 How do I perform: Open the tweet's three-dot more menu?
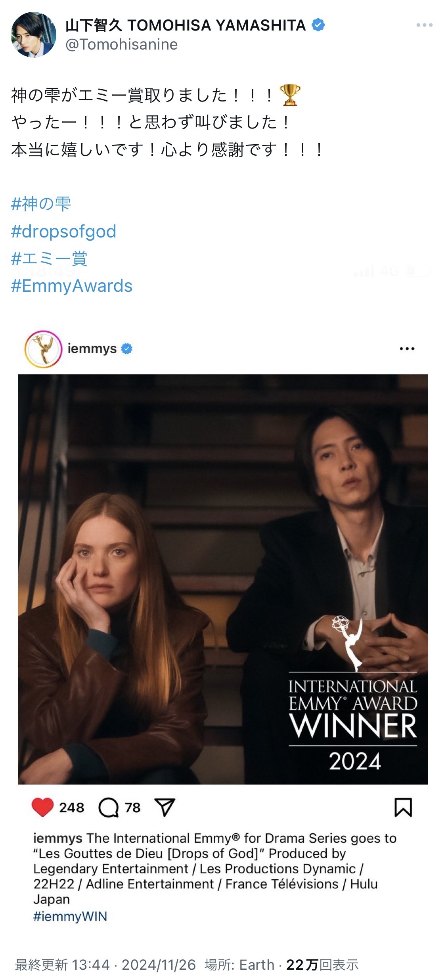pyautogui.click(x=424, y=25)
